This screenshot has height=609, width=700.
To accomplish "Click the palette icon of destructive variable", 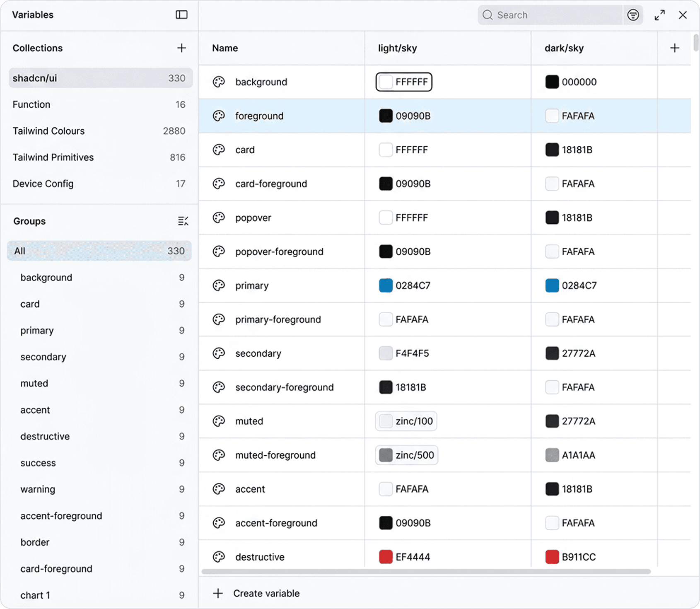I will tap(219, 557).
